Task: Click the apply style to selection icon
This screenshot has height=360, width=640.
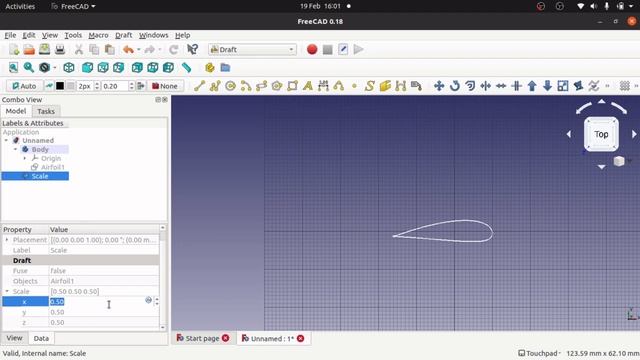Action: coord(141,86)
